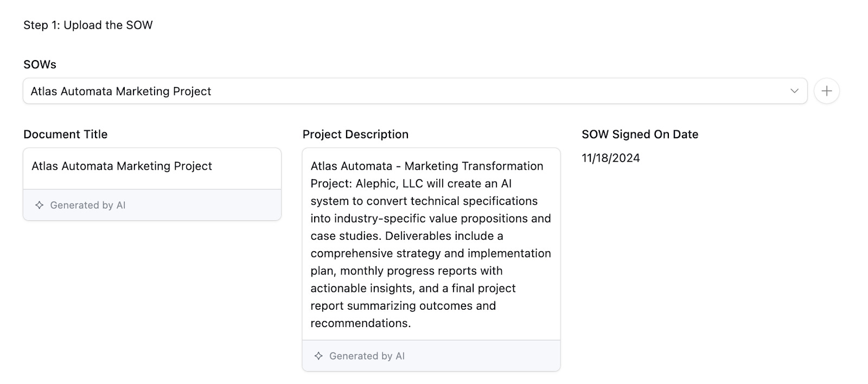
Task: Select the 11/18/2024 signed-on date value
Action: (610, 158)
